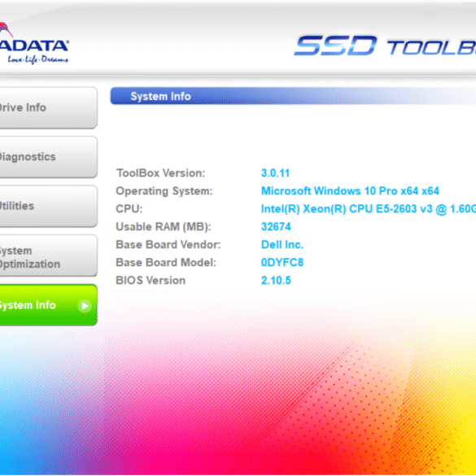
Task: Select the base board model 0DYFC8
Action: (282, 263)
